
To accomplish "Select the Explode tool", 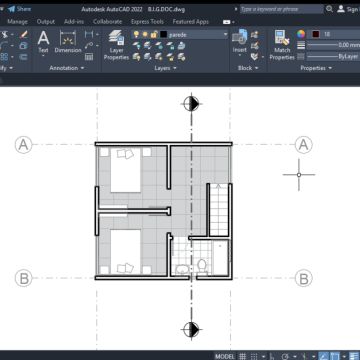I will tap(23, 46).
